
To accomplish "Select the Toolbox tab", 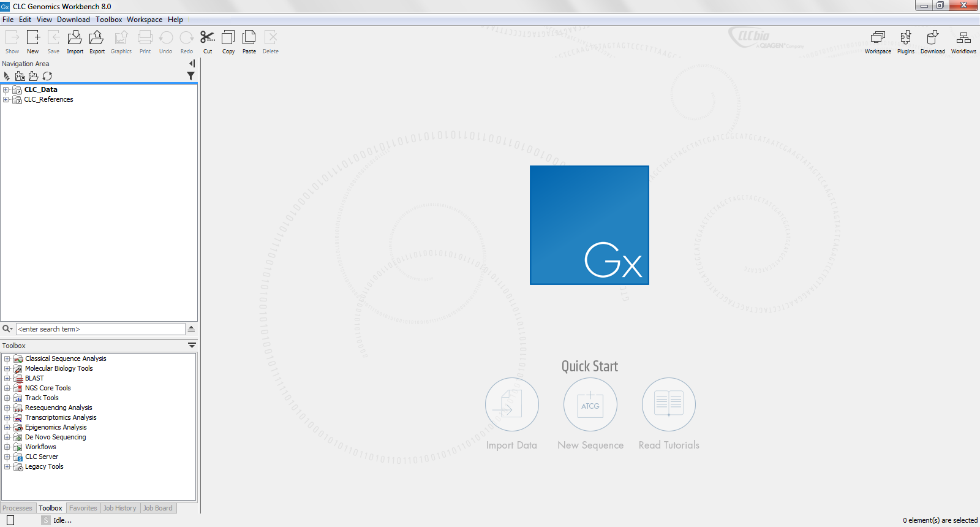I will [50, 508].
